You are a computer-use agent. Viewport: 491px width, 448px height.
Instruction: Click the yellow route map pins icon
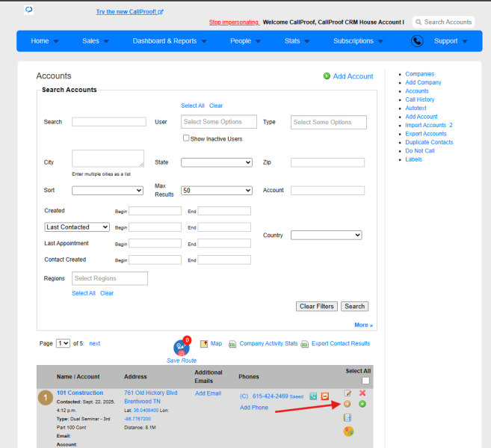click(x=348, y=432)
